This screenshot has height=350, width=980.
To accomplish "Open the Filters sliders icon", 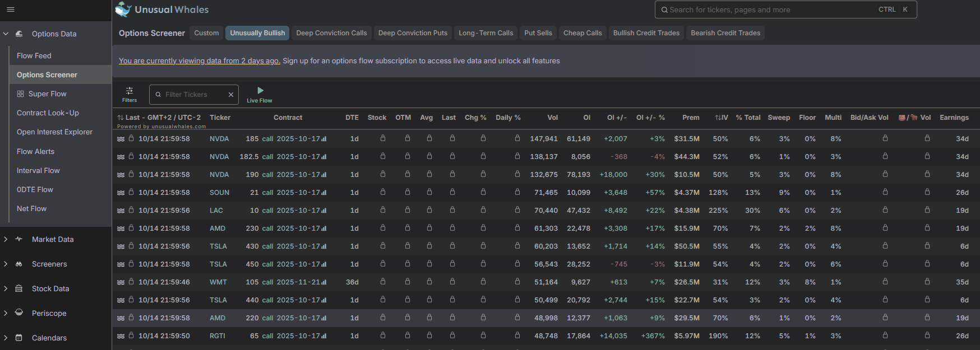I will pos(130,91).
